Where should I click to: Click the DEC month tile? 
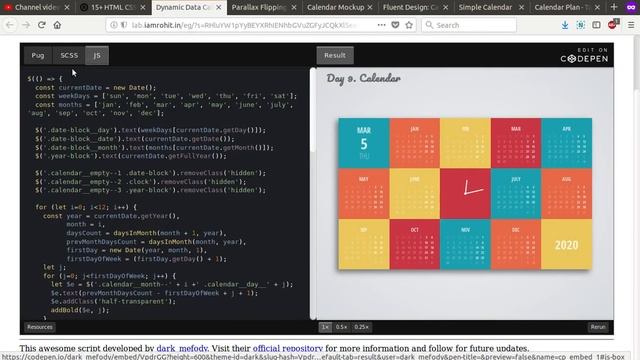[x=516, y=244]
